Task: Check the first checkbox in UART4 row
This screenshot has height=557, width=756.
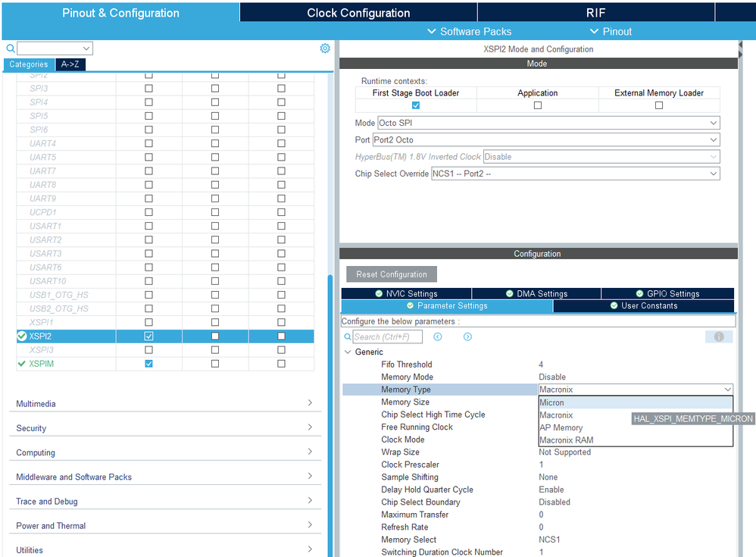Action: coord(148,143)
